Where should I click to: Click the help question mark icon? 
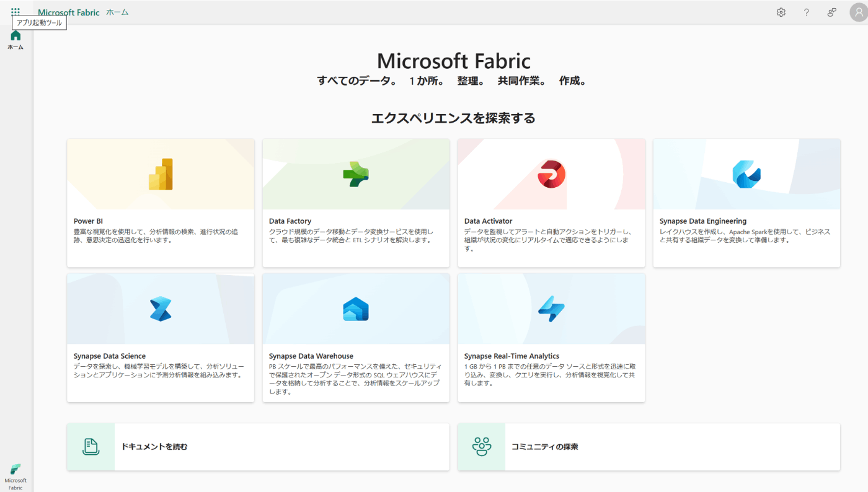[x=807, y=12]
